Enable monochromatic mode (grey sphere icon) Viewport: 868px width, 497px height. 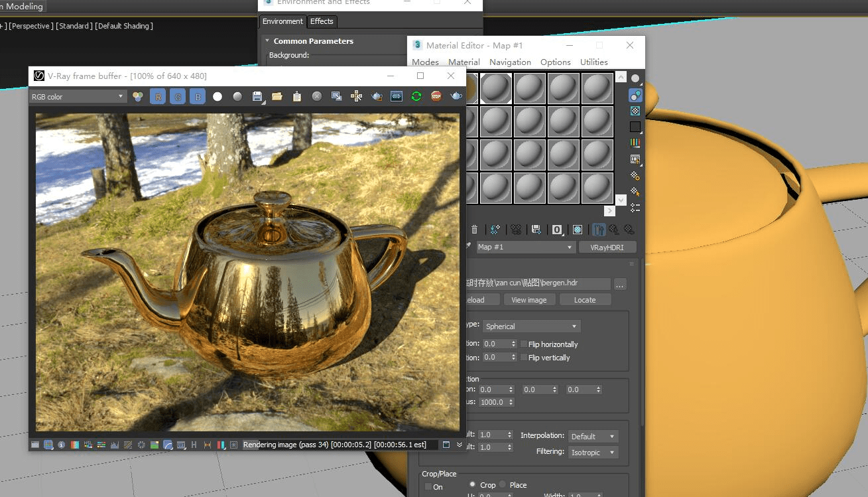[237, 96]
